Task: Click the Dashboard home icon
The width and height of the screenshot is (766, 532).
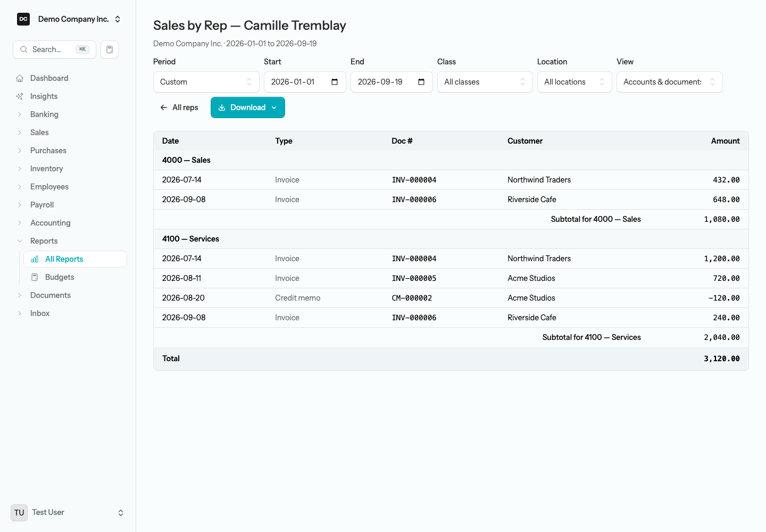Action: pos(20,78)
